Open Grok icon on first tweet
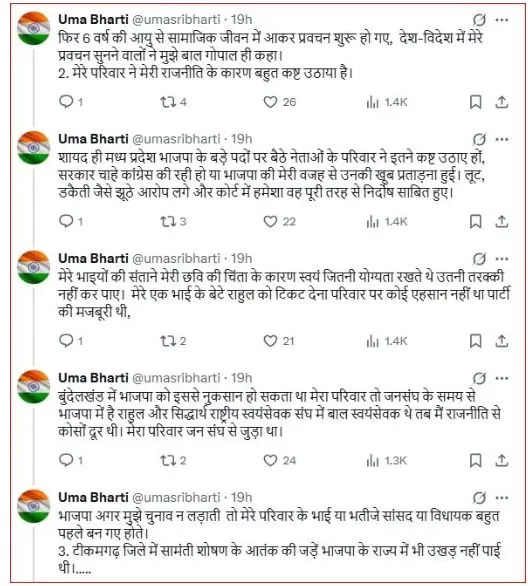 pyautogui.click(x=479, y=19)
